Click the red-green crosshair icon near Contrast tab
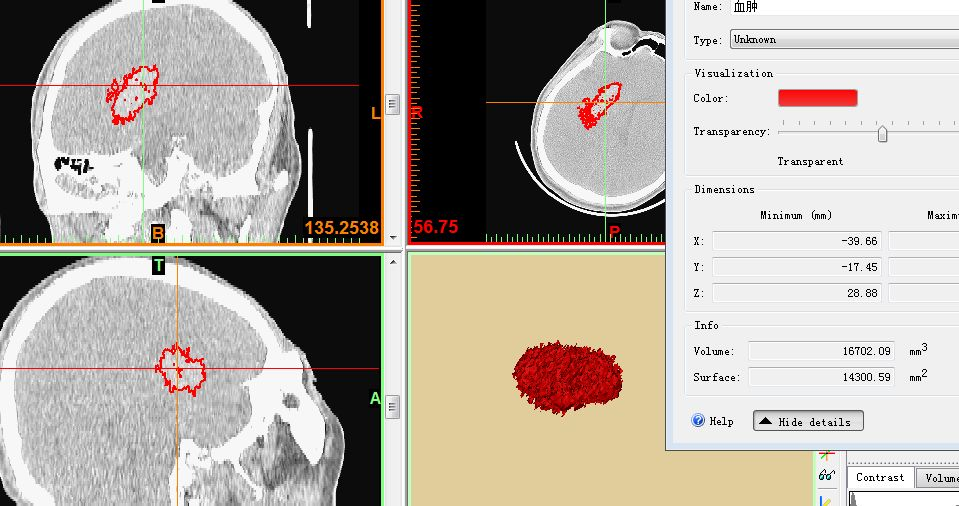The height and width of the screenshot is (506, 959). (826, 455)
